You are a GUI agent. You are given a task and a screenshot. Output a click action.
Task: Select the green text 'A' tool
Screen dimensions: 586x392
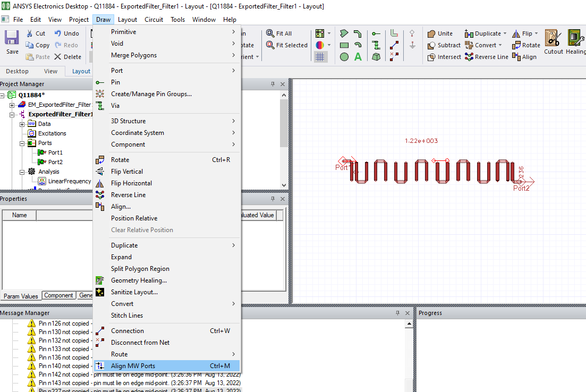coord(358,57)
